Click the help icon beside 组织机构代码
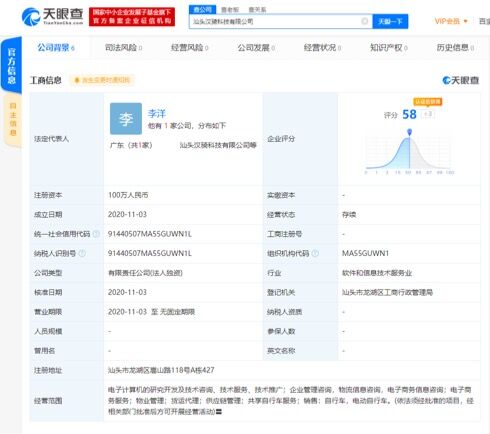Screen dimensions: 490x434 pyautogui.click(x=315, y=254)
